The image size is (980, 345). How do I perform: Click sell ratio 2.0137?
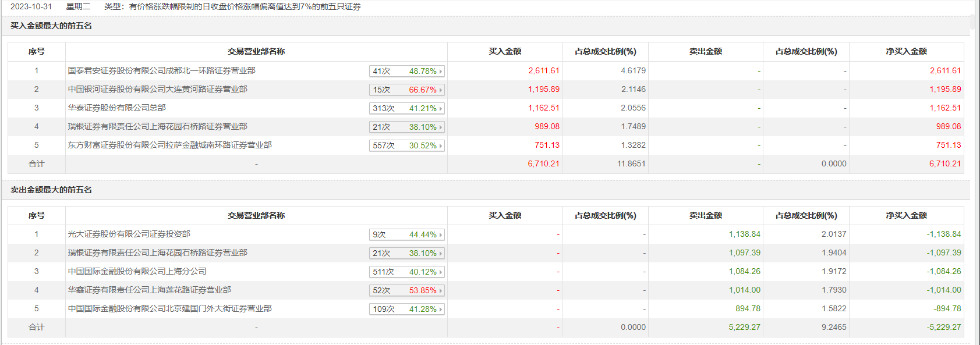(x=834, y=234)
